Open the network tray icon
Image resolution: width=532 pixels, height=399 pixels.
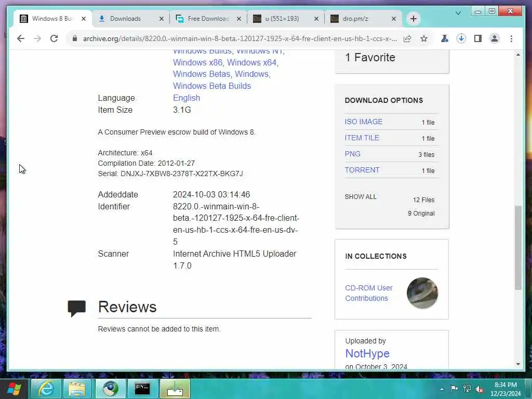tap(467, 389)
